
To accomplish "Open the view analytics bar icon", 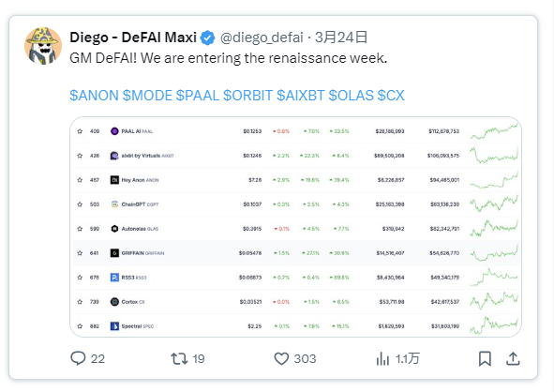I will click(382, 359).
